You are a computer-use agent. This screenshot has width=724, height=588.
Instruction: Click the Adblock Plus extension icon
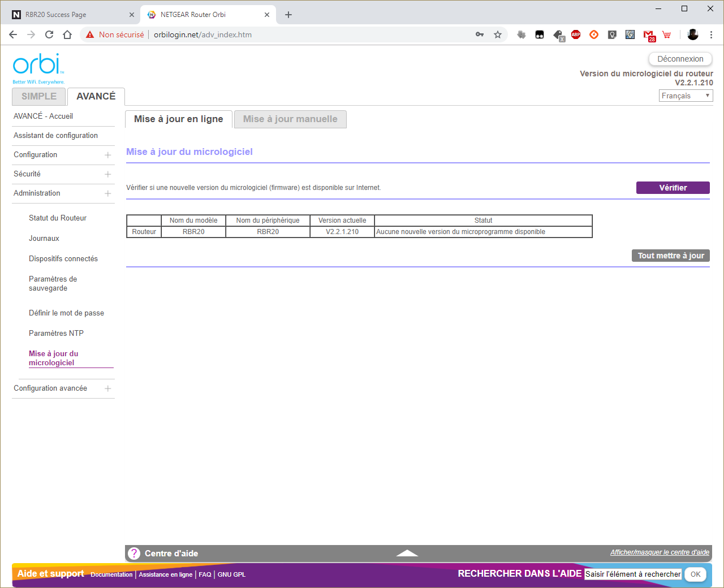[576, 34]
